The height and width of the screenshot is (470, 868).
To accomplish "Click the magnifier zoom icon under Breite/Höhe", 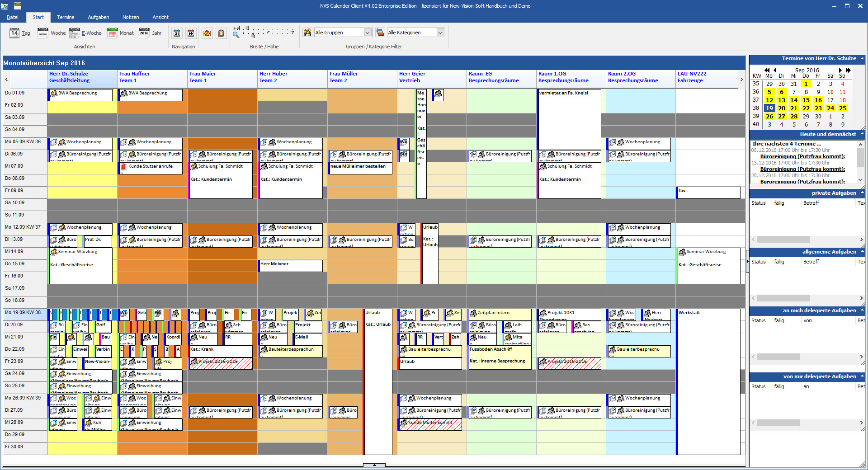I will click(x=236, y=34).
